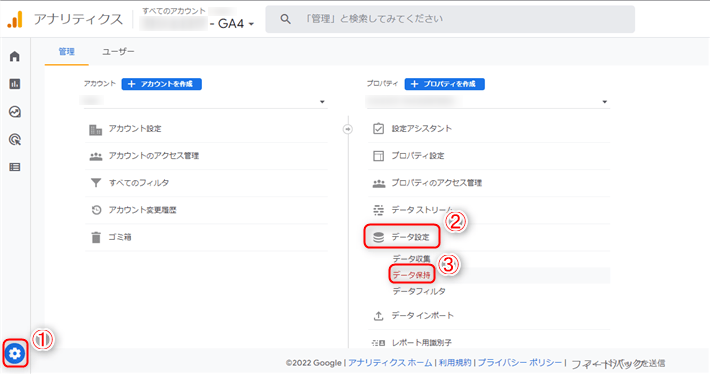The width and height of the screenshot is (710, 374).
Task: Click the アナリティクス product title
Action: 78,19
